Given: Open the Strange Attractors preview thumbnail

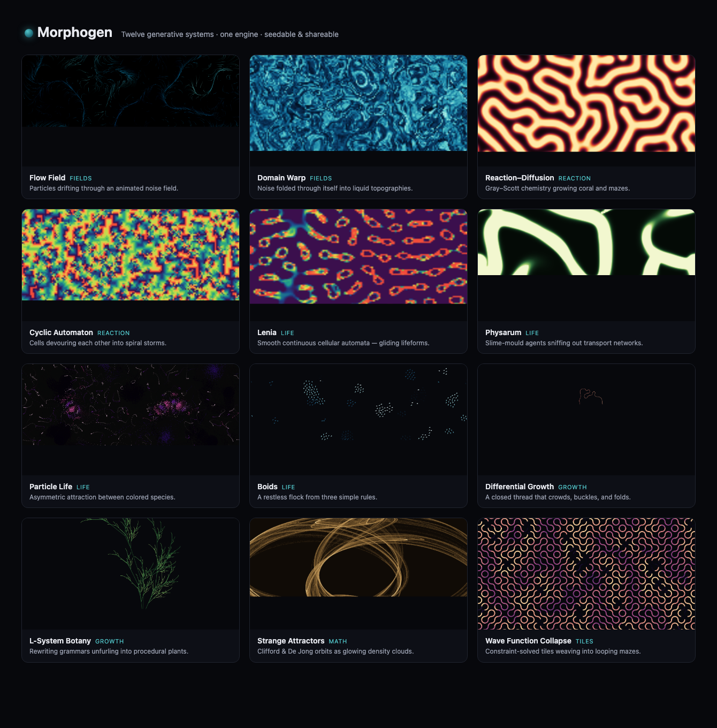Looking at the screenshot, I should pyautogui.click(x=358, y=573).
